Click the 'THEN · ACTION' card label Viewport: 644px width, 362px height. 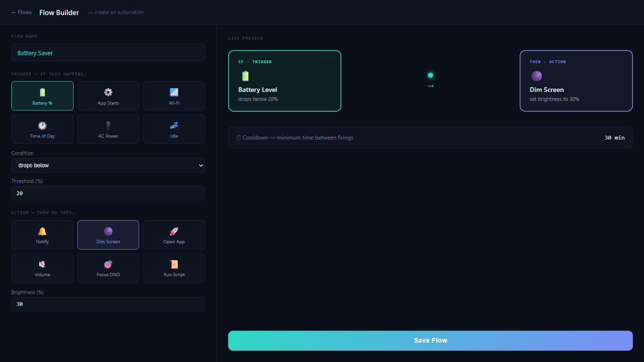tap(548, 62)
